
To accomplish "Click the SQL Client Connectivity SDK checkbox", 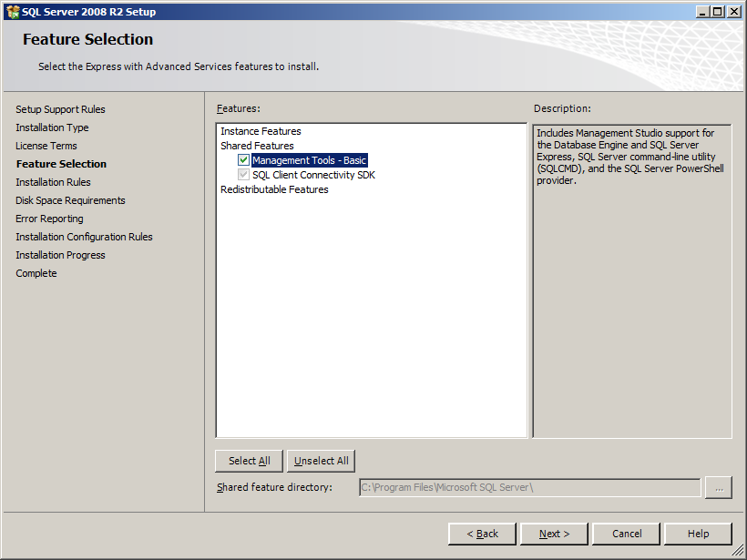I will pos(243,175).
